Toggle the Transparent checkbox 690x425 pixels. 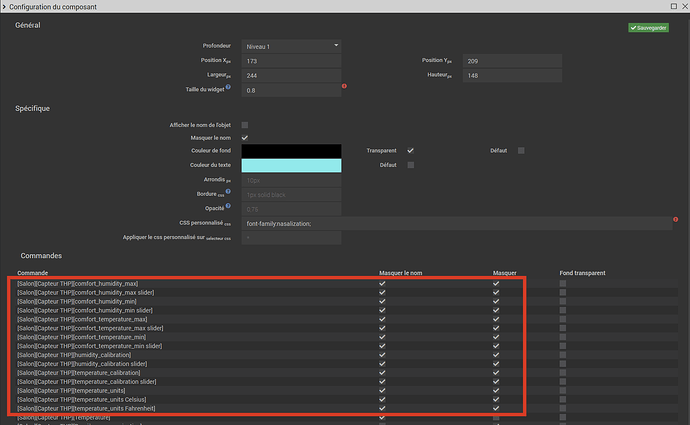410,150
